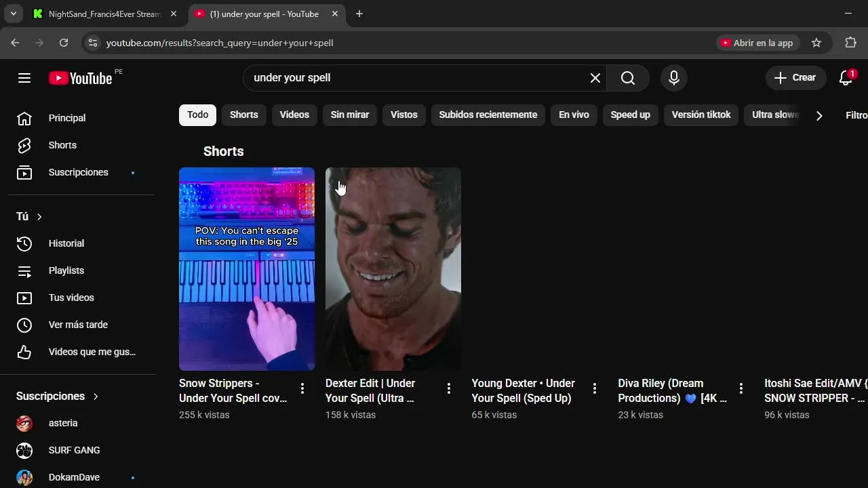Bookmark this page with star icon

point(816,43)
